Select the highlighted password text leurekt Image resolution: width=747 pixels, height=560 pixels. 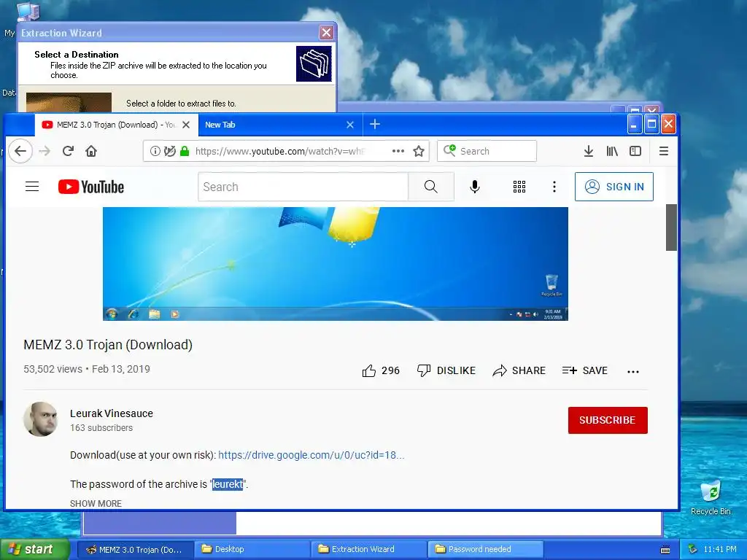click(x=228, y=484)
